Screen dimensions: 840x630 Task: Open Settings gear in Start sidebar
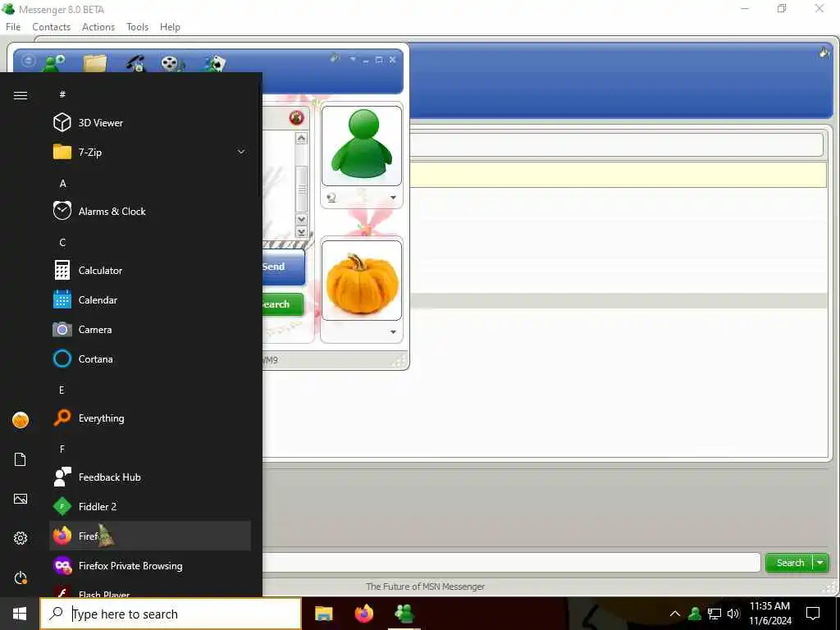point(21,538)
